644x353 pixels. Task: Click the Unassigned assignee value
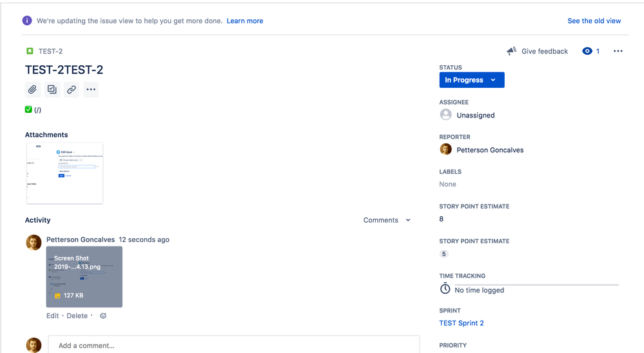[476, 115]
